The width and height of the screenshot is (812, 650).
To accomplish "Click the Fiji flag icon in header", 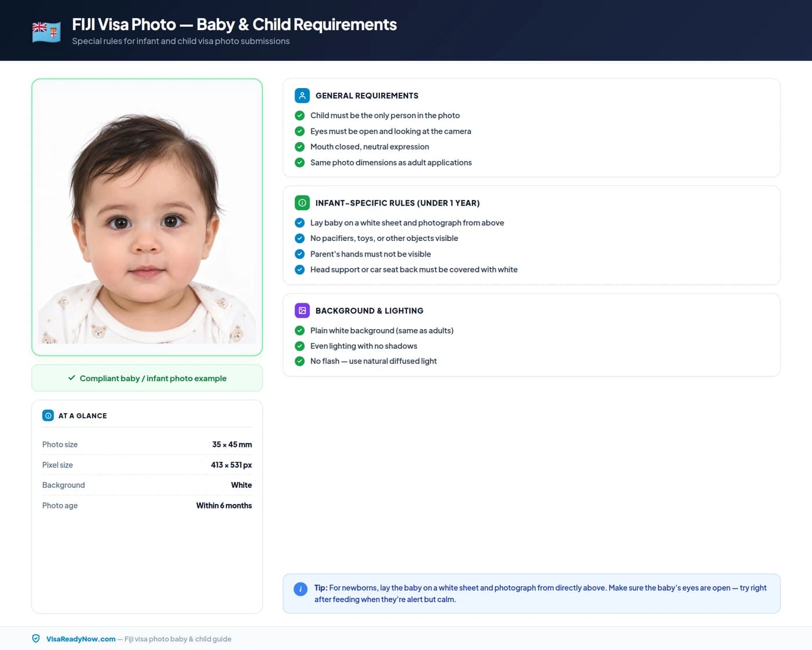I will [x=46, y=31].
